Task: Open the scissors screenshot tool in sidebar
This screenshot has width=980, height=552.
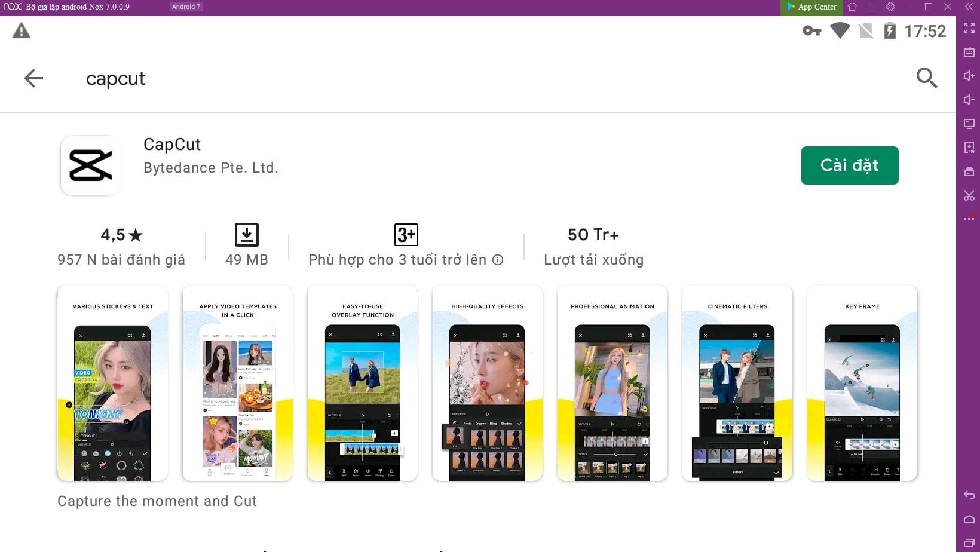Action: coord(969,195)
